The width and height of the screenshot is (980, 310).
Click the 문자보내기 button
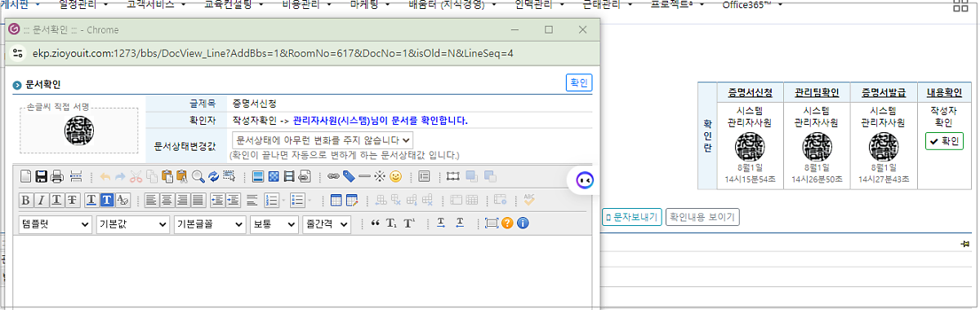(x=631, y=217)
